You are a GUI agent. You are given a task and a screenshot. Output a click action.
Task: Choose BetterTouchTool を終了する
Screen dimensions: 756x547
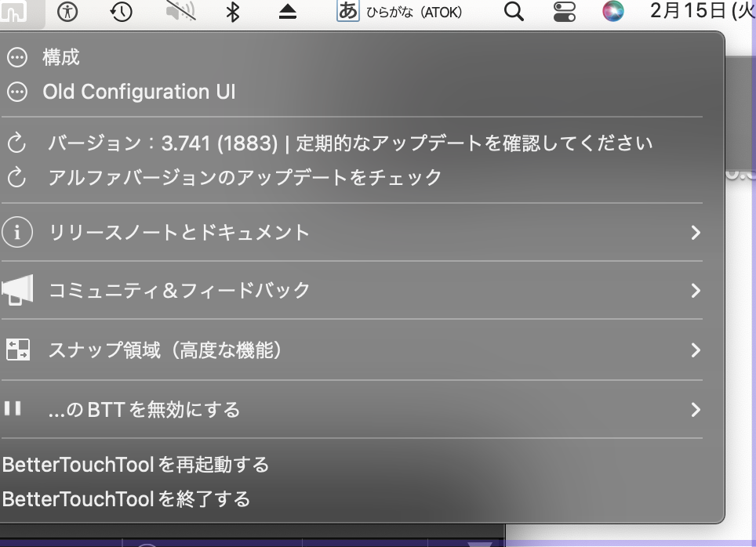coord(352,499)
